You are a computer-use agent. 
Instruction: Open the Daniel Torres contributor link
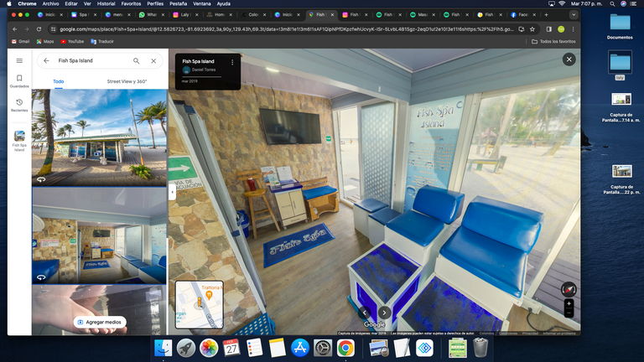click(203, 70)
